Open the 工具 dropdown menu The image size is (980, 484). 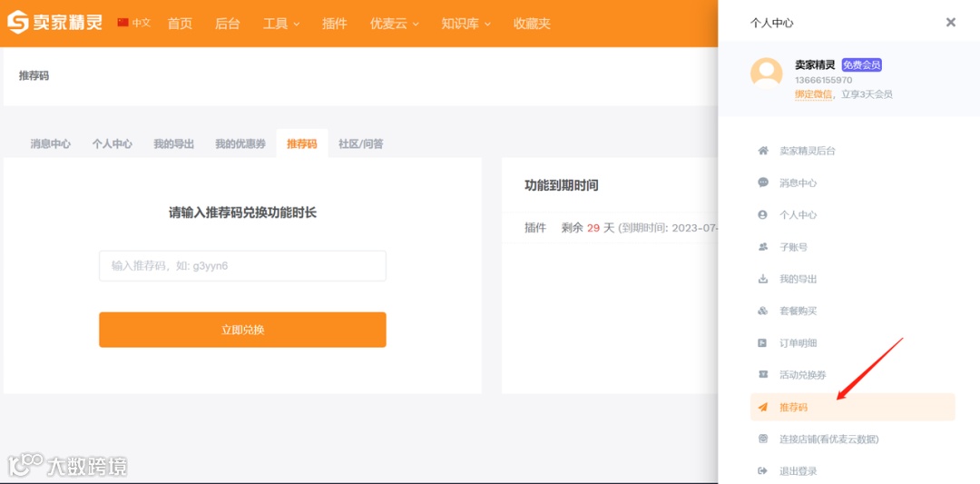[x=281, y=24]
